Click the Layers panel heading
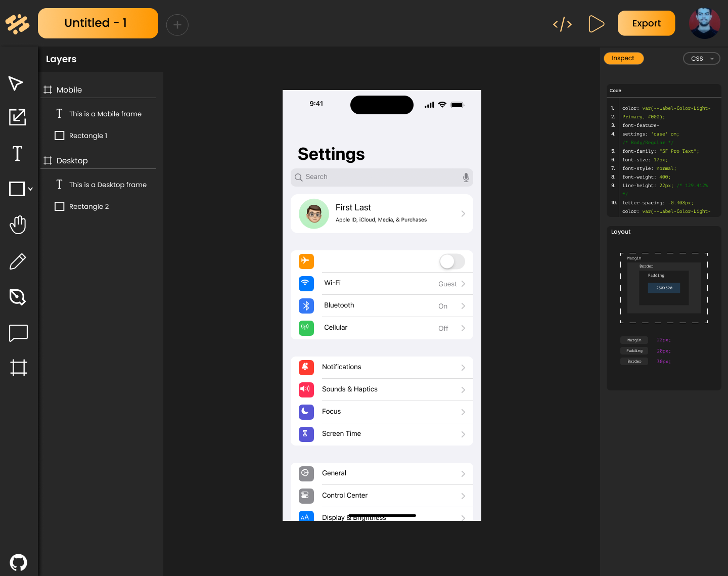The image size is (728, 576). click(x=61, y=59)
